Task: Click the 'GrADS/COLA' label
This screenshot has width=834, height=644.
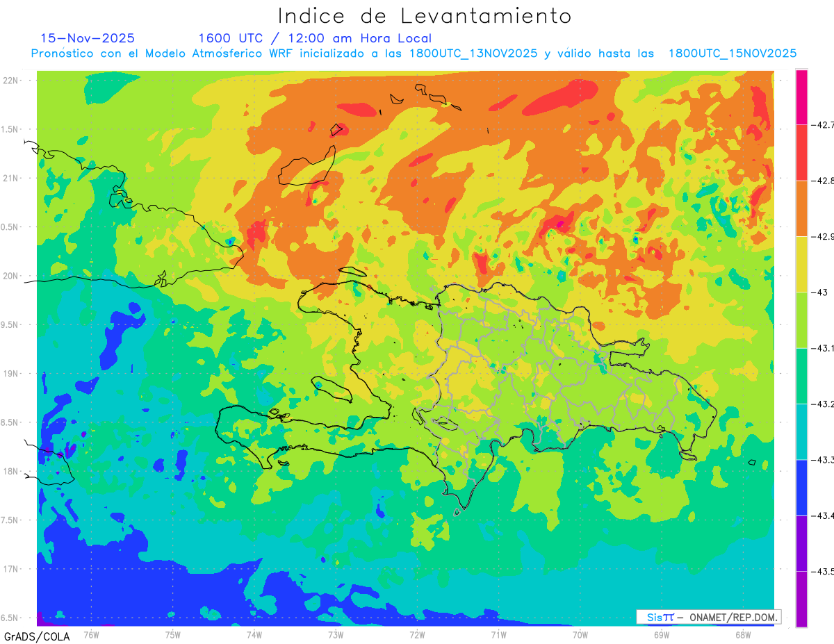Action: (37, 636)
